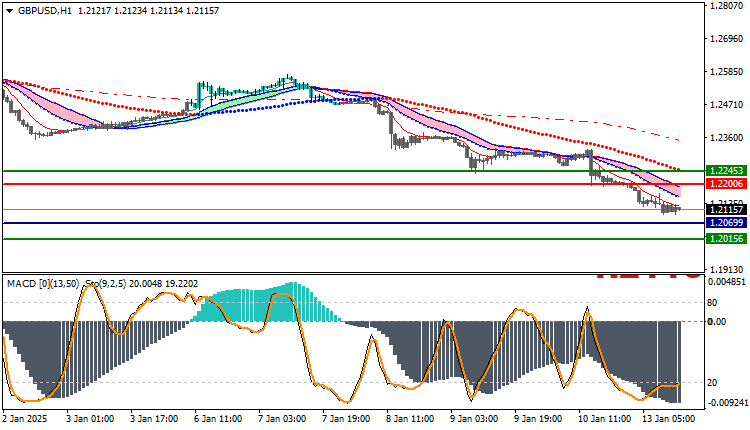Click the 9 Jan 03:00 time label

pos(474,419)
